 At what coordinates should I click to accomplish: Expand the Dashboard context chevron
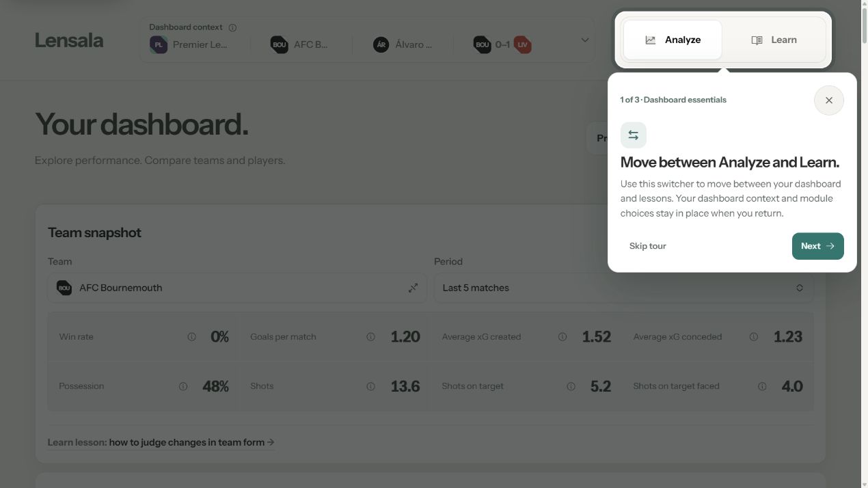pos(585,40)
